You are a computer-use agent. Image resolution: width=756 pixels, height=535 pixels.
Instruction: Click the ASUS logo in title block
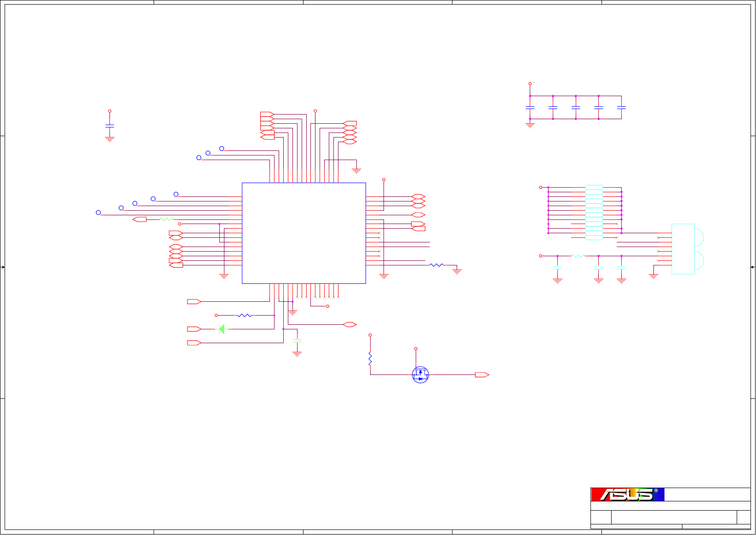point(628,495)
